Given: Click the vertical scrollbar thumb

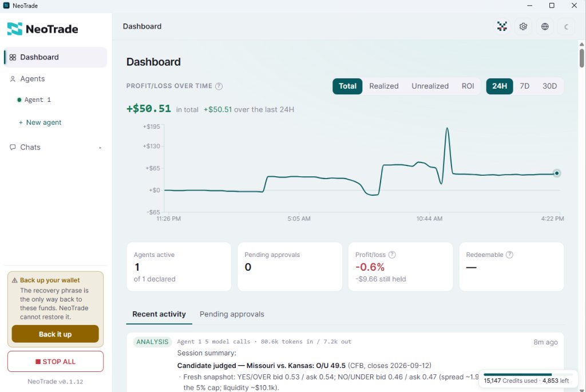Looking at the screenshot, I should coord(582,58).
